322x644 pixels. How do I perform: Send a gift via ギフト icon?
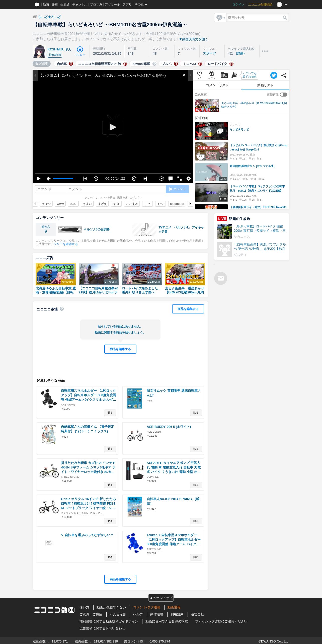click(x=212, y=75)
